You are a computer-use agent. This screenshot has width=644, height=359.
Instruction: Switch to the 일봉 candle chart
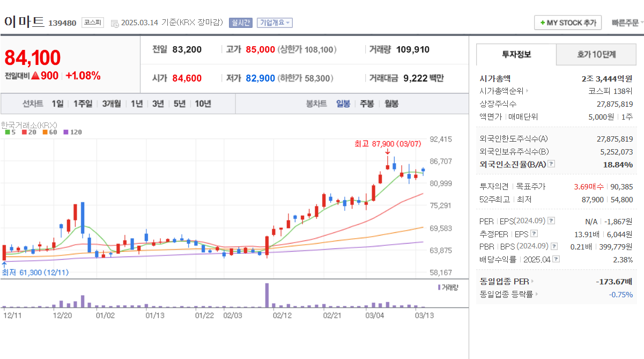pyautogui.click(x=343, y=104)
